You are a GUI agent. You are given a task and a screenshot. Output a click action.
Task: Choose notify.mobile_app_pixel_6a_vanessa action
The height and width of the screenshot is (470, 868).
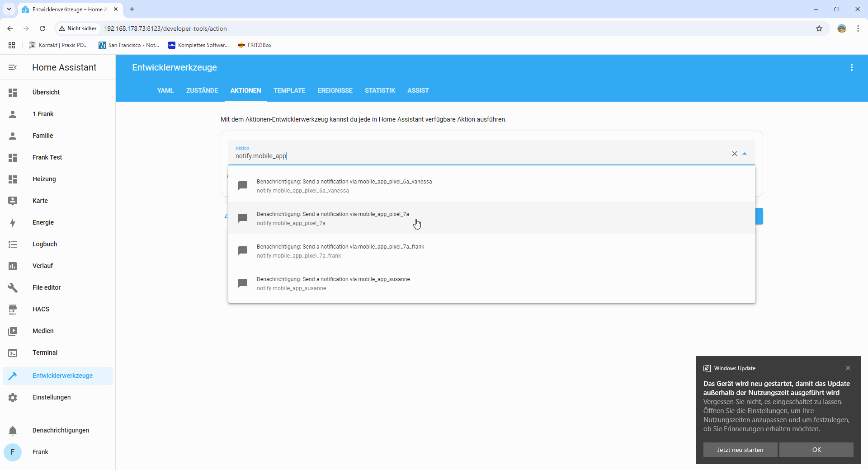click(492, 186)
